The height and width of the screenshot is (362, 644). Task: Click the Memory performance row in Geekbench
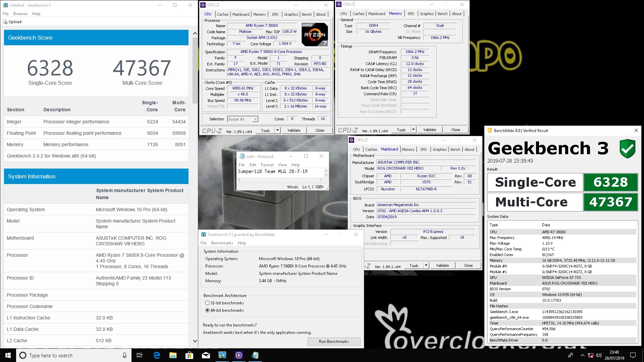coord(96,144)
